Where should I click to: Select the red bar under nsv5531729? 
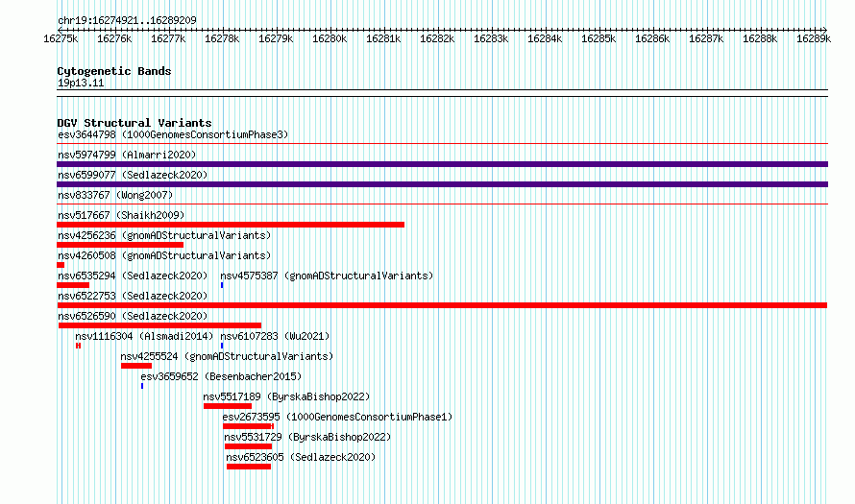tap(248, 446)
